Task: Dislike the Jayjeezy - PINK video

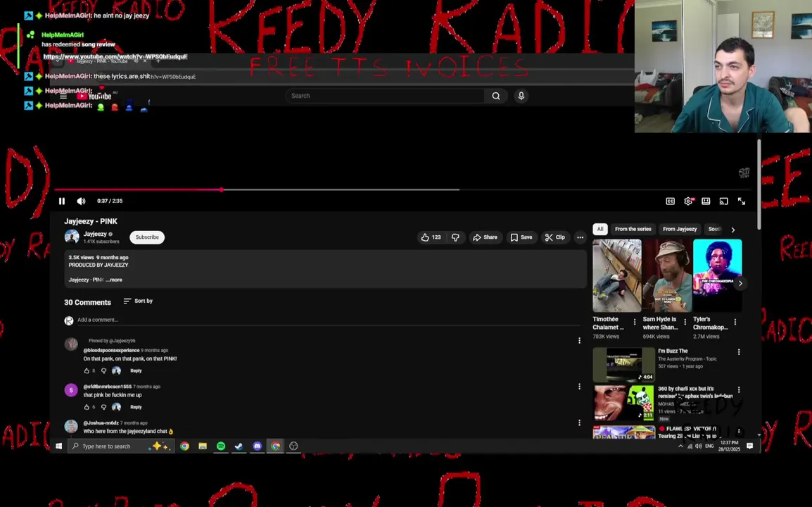Action: [x=455, y=237]
